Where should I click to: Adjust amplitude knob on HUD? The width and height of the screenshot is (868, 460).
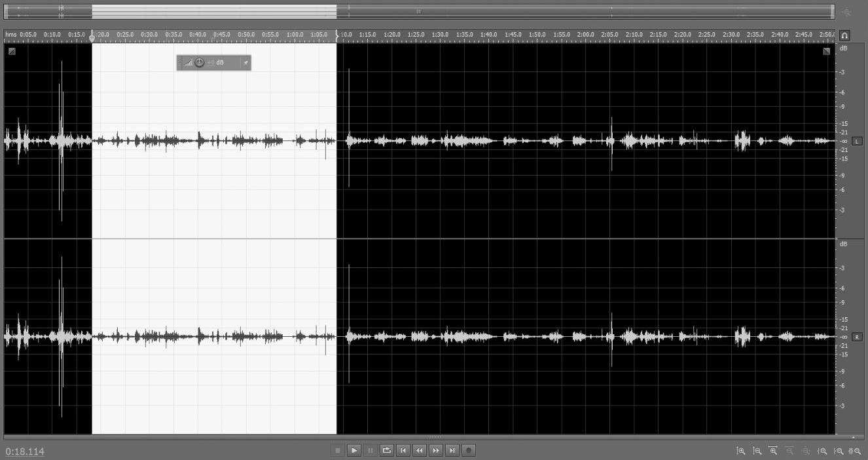tap(200, 62)
